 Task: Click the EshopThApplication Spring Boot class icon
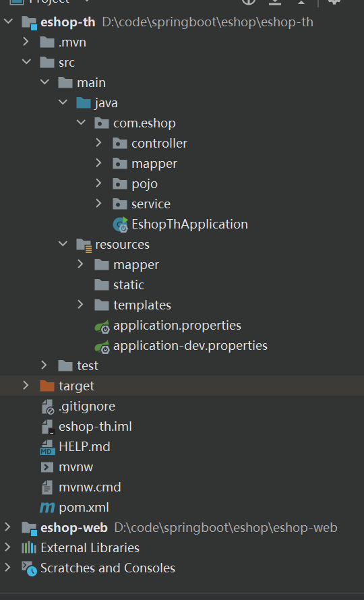121,224
